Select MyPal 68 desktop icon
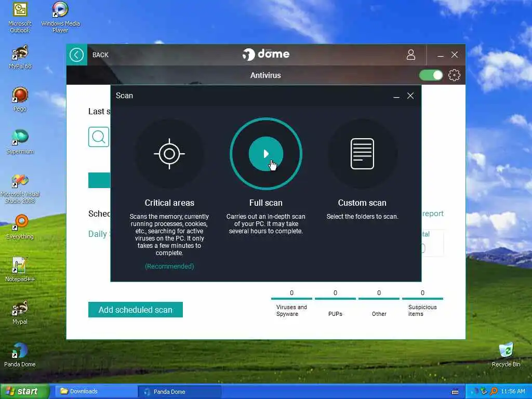This screenshot has height=399, width=532. click(x=20, y=57)
